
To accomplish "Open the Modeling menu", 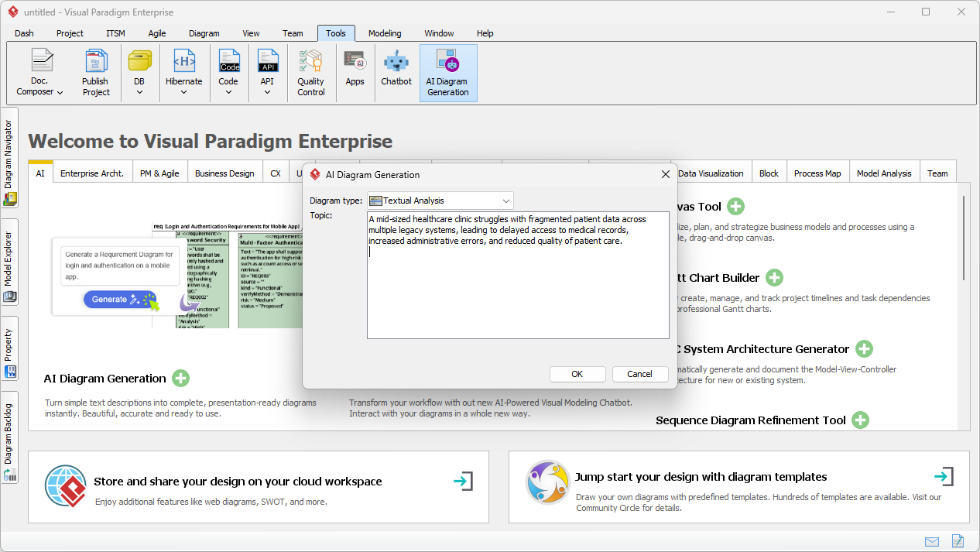I will 384,33.
